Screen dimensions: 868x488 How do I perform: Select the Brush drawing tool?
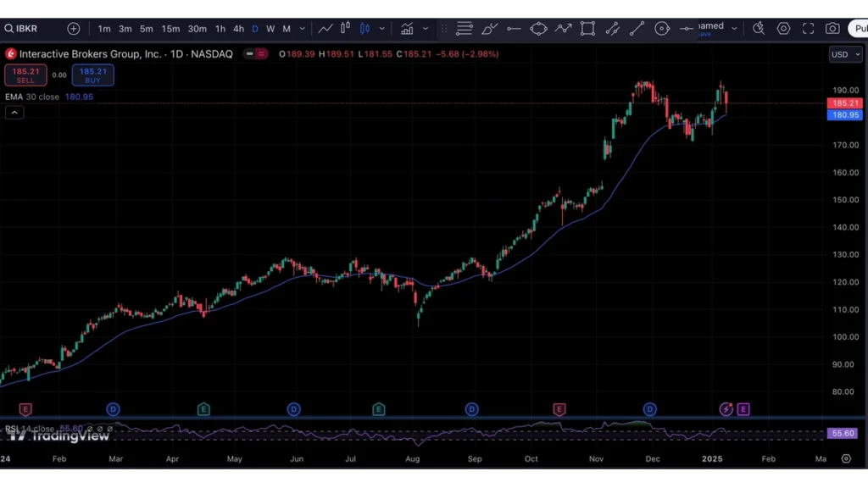(489, 28)
